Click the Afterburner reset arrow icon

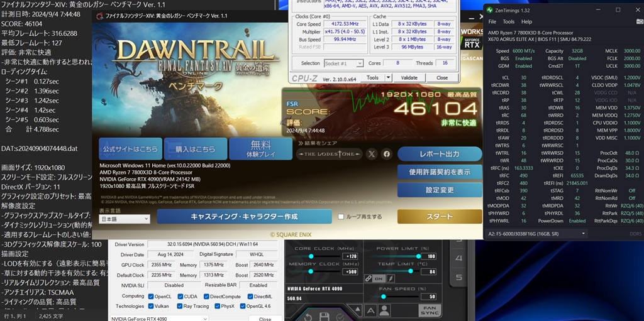(x=308, y=317)
